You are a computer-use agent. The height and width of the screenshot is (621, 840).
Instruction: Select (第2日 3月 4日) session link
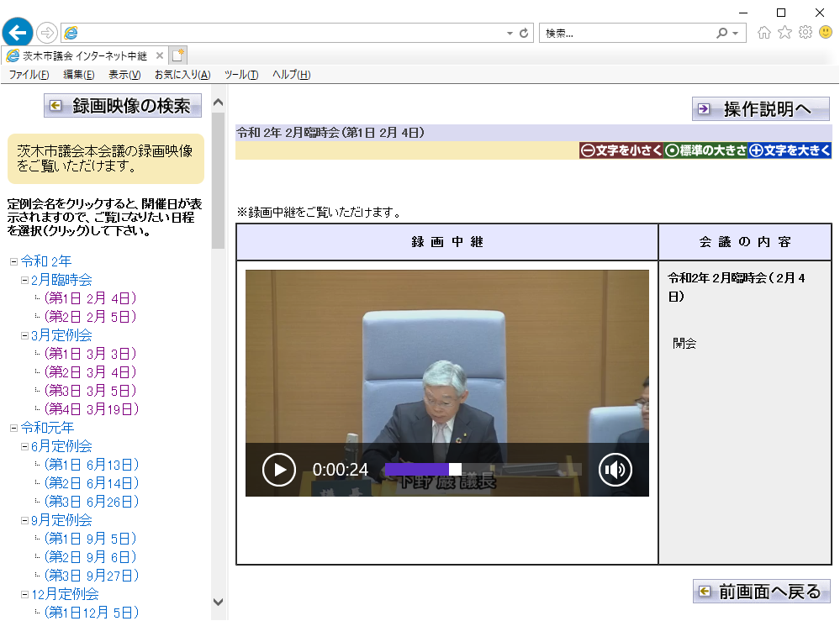tap(91, 372)
